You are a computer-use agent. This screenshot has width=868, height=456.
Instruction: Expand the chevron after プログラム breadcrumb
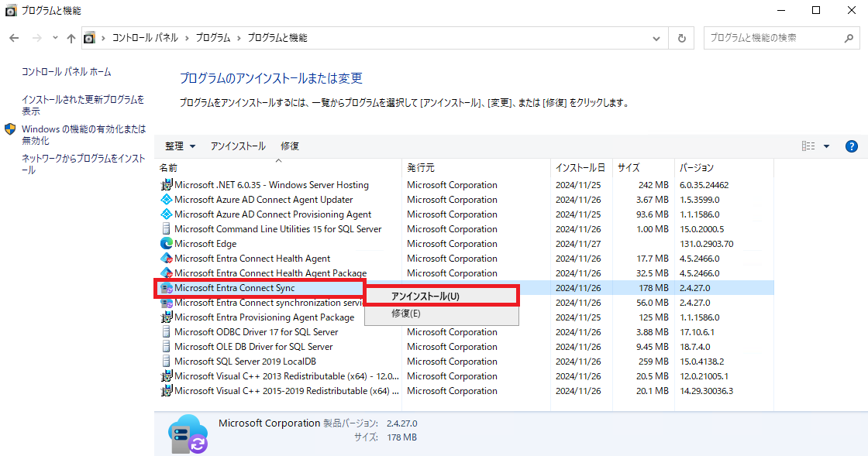point(239,38)
